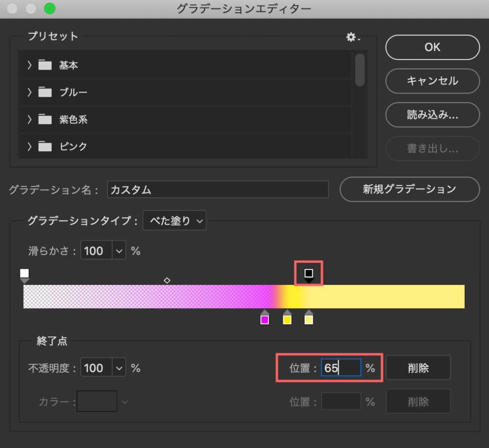Click the 新規グラデーション button

click(x=409, y=189)
